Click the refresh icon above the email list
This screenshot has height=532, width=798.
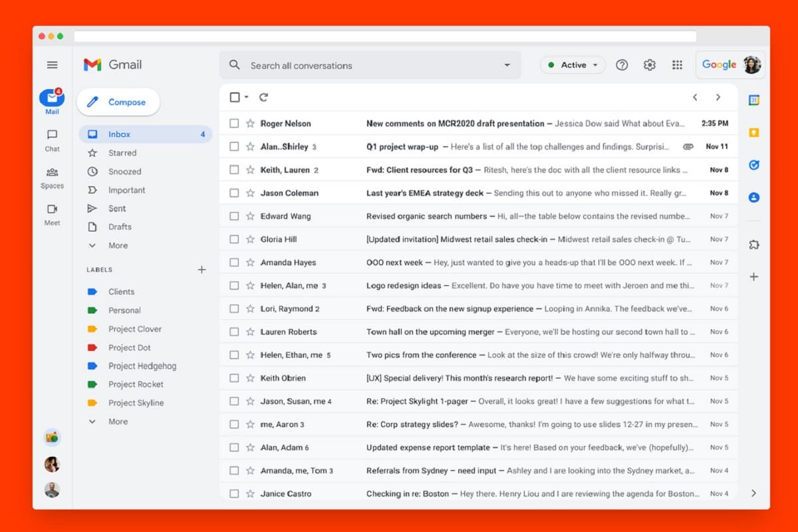point(263,96)
